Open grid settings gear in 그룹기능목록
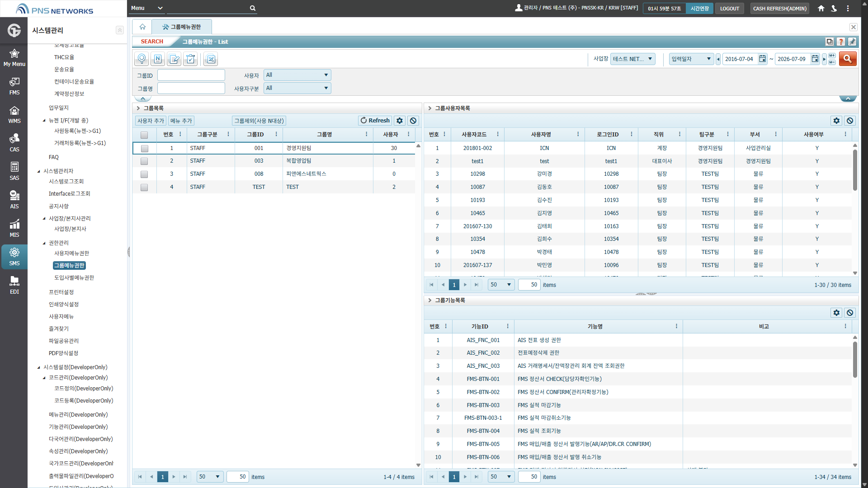 [x=836, y=313]
